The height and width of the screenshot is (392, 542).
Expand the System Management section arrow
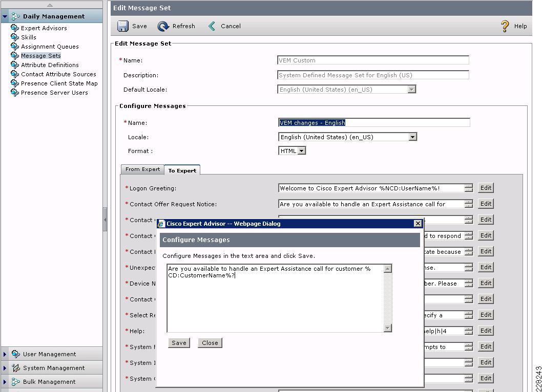tap(5, 368)
